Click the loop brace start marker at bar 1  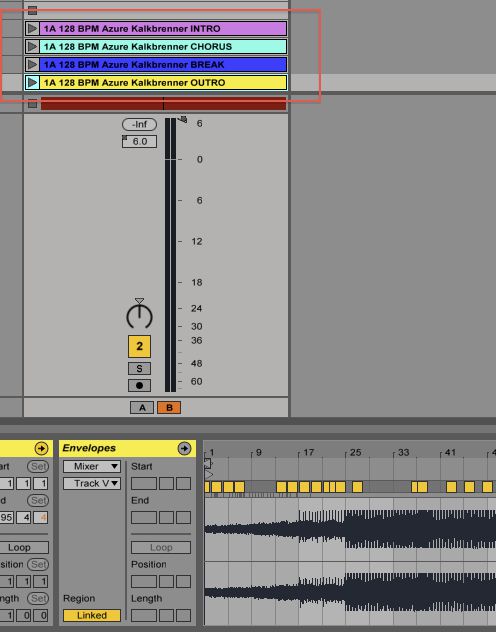point(208,463)
